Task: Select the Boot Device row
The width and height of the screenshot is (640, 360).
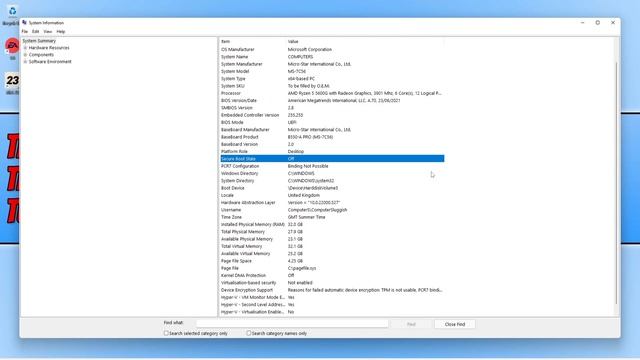Action: tap(332, 188)
